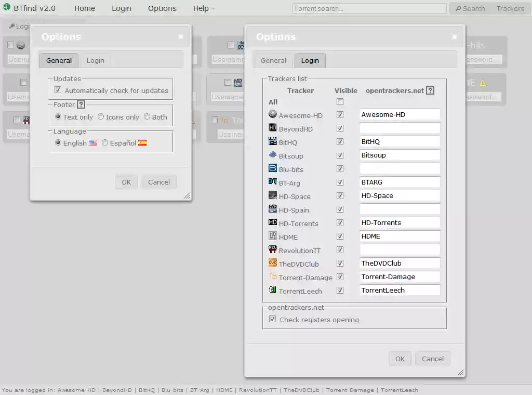532x395 pixels.
Task: Enter opentrackers.net value for BeyondHD
Action: [400, 128]
